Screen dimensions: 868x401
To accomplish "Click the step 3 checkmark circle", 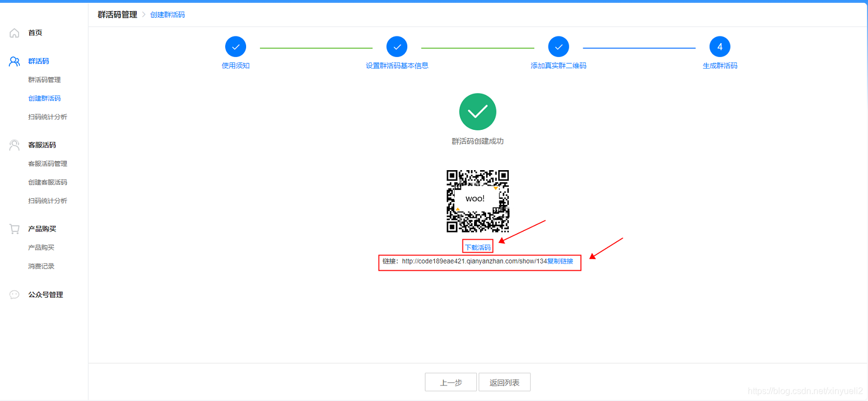I will (558, 47).
